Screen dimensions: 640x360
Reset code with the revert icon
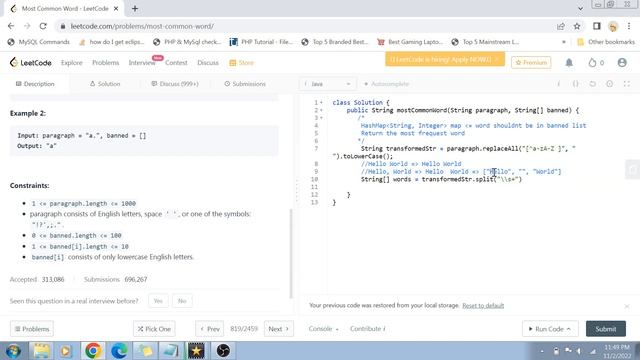point(592,84)
